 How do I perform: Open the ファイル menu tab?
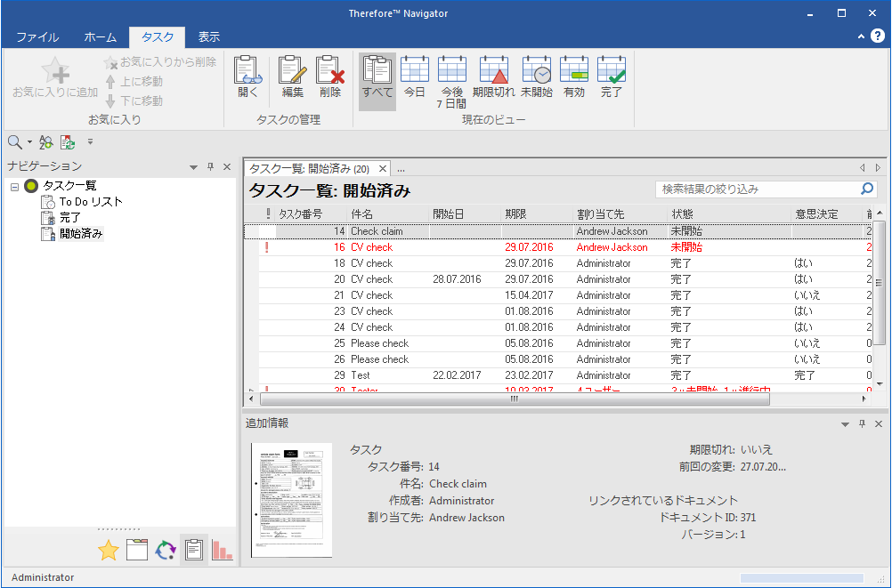[37, 37]
